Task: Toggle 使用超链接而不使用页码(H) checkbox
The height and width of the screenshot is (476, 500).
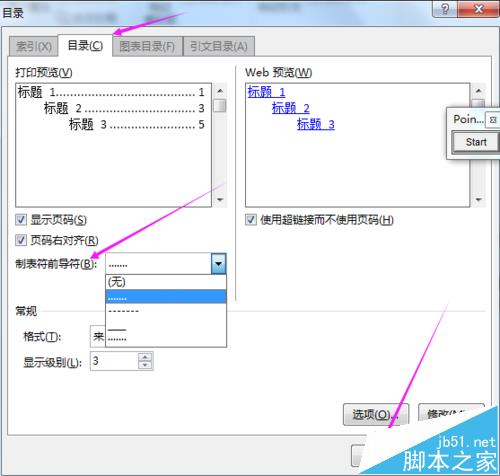Action: (x=251, y=220)
